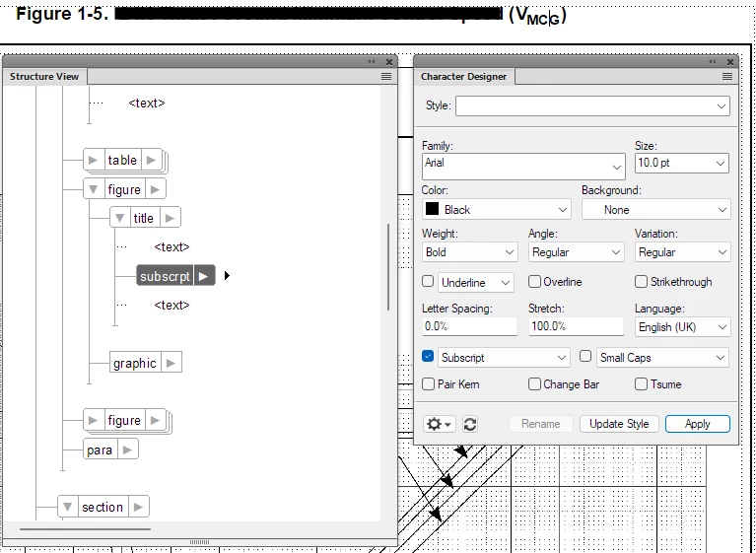Image resolution: width=756 pixels, height=553 pixels.
Task: Click the section element's right arrow
Action: 138,508
